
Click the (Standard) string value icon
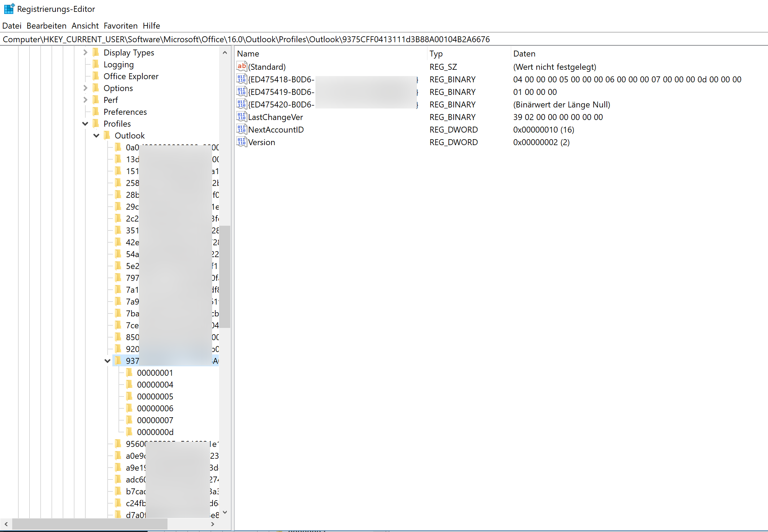(x=241, y=67)
